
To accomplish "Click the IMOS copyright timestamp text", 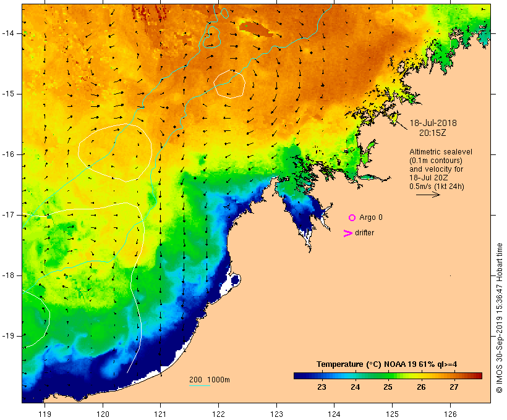I will [x=500, y=318].
